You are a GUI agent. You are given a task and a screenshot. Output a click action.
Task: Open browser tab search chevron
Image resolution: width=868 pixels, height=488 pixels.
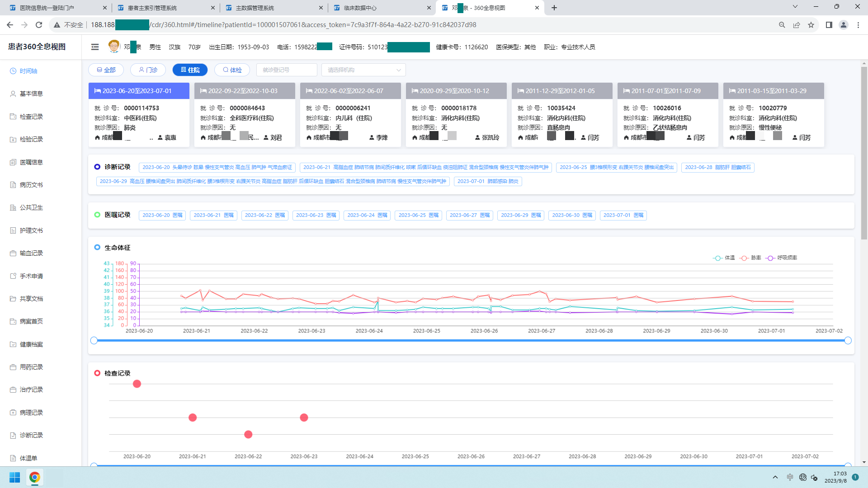point(795,7)
